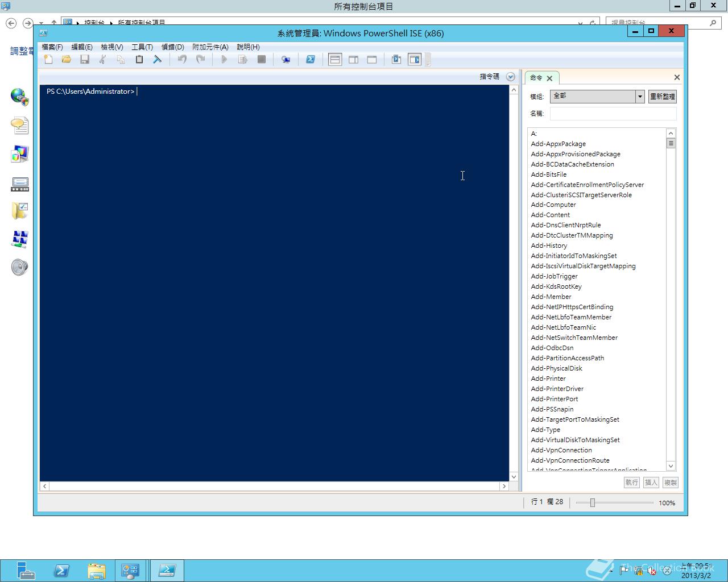The height and width of the screenshot is (582, 728).
Task: Click the Copy icon in toolbar
Action: tap(121, 59)
